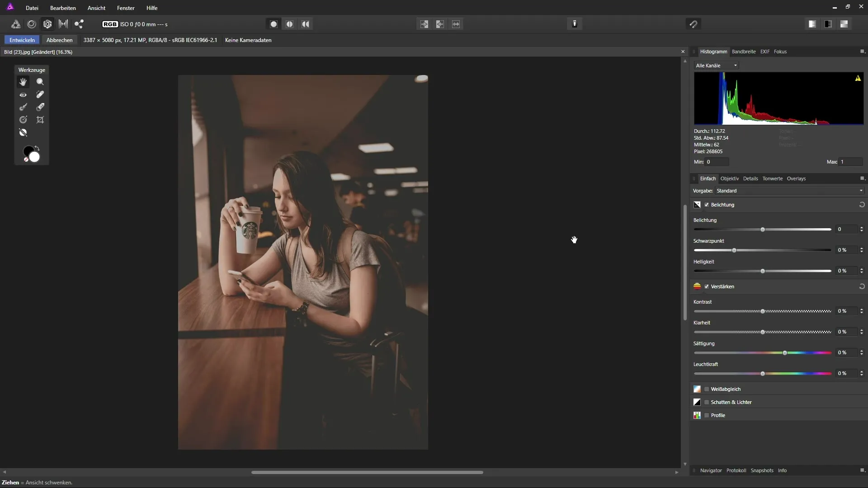Select the Overlay Erase tool
This screenshot has width=868, height=488.
(x=40, y=107)
